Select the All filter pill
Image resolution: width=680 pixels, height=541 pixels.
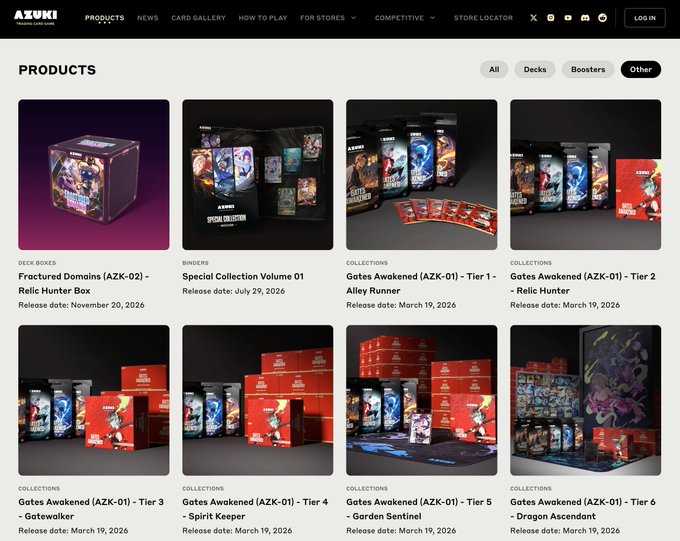click(x=494, y=69)
